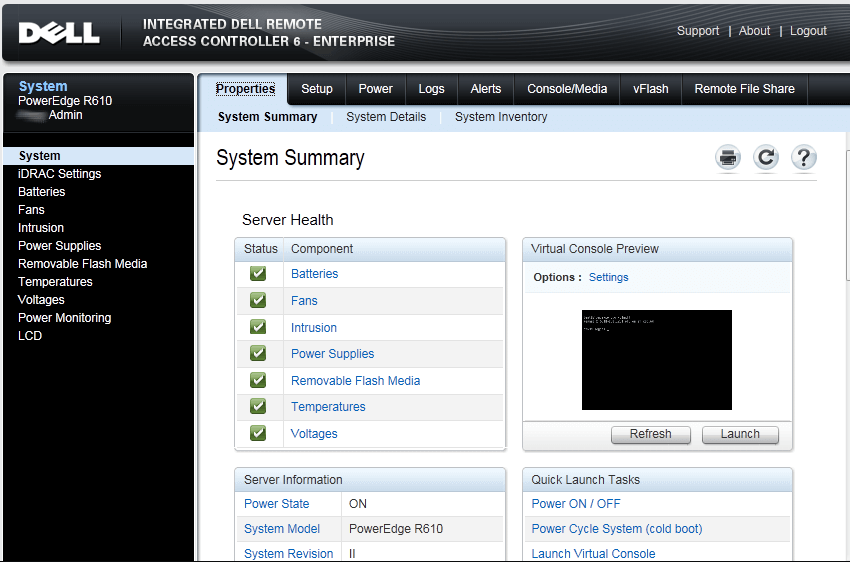Select the System Summary sub-tab
Image resolution: width=850 pixels, height=562 pixels.
(x=268, y=117)
